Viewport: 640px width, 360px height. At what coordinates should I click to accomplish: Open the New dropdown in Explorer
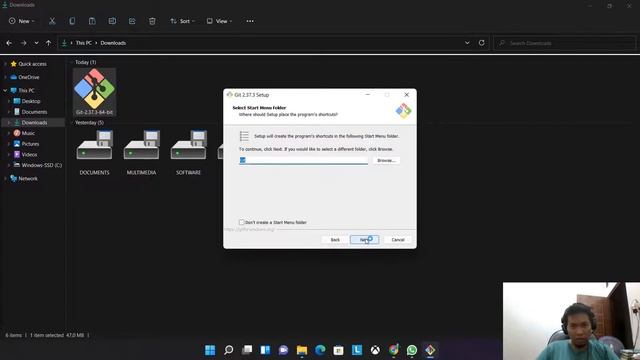point(22,21)
